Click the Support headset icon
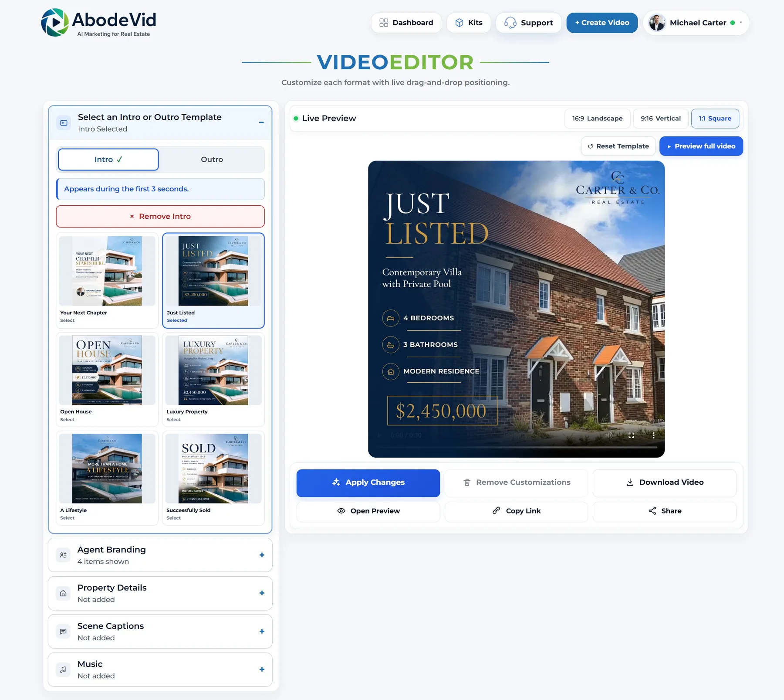Screen dimensions: 784x700 [510, 23]
